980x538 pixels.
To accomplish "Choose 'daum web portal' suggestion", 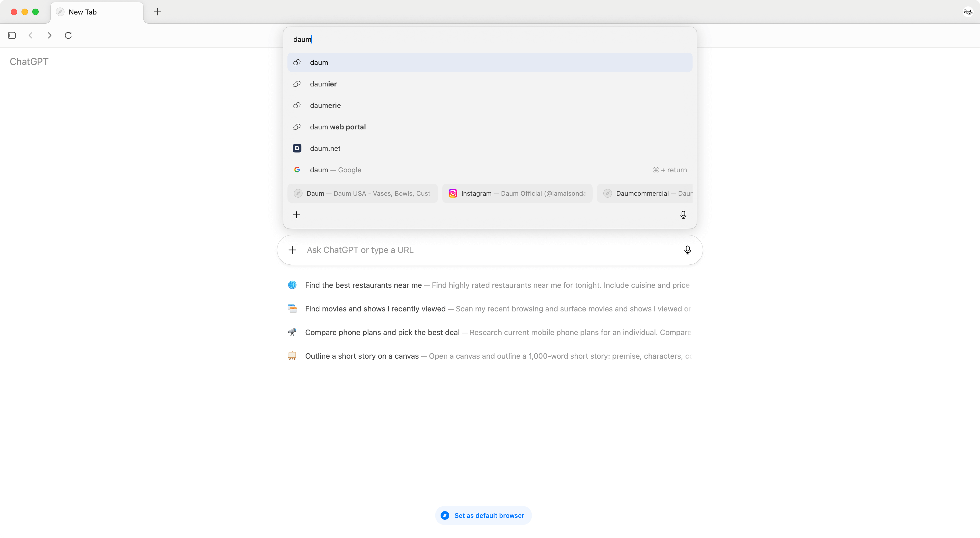I will [338, 127].
